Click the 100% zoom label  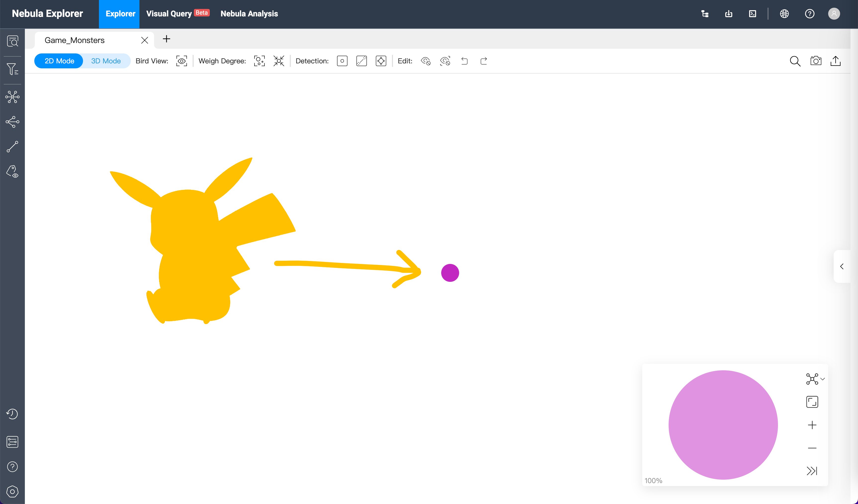(653, 480)
